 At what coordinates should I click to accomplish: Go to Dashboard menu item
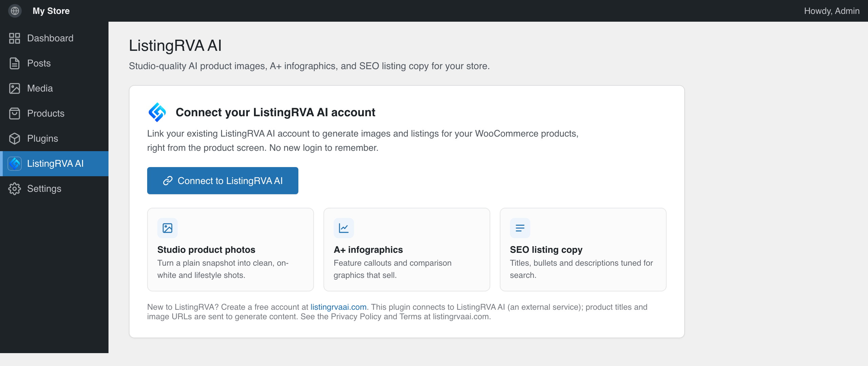[54, 38]
